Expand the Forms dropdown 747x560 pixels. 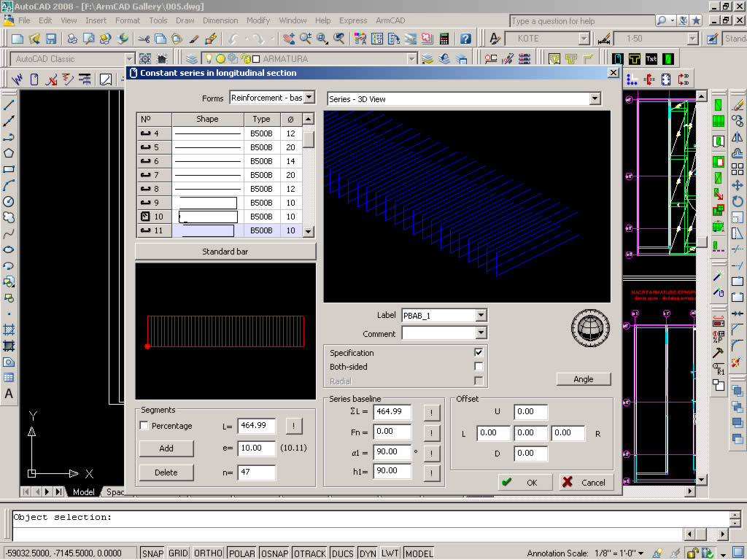pos(309,98)
